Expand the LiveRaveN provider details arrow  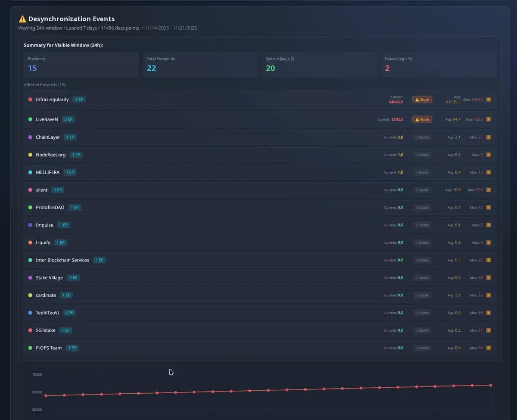click(488, 119)
